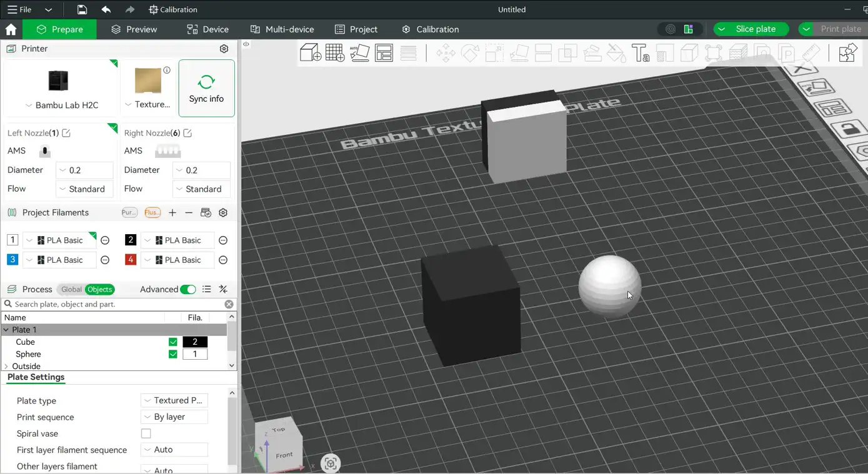Click the Redo arrow in the title bar
This screenshot has width=868, height=474.
pos(130,9)
